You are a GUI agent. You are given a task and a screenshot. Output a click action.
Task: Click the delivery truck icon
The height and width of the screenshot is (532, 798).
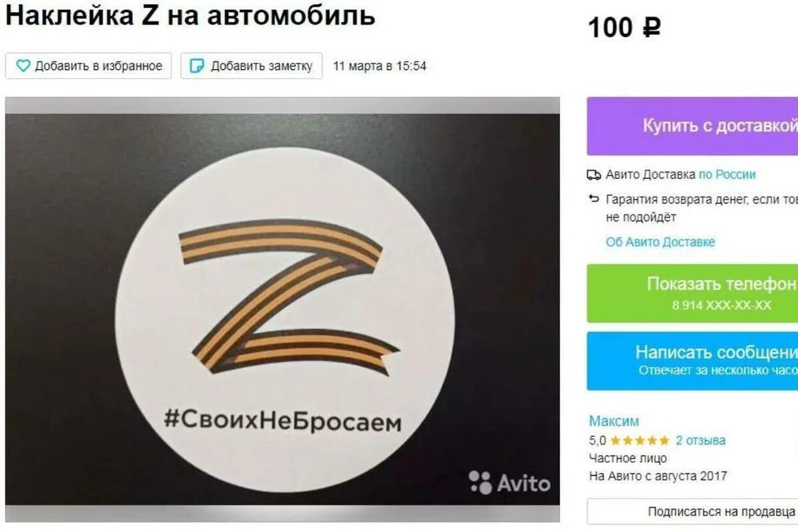(594, 175)
